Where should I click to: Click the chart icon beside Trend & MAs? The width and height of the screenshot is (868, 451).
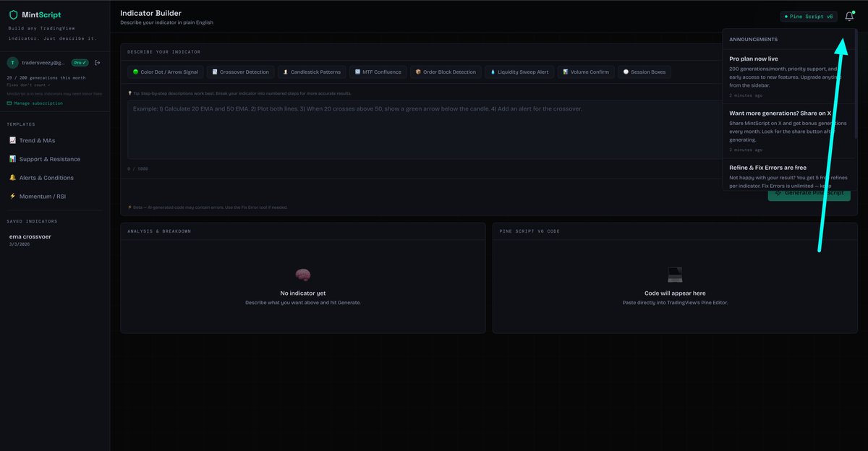click(x=12, y=140)
